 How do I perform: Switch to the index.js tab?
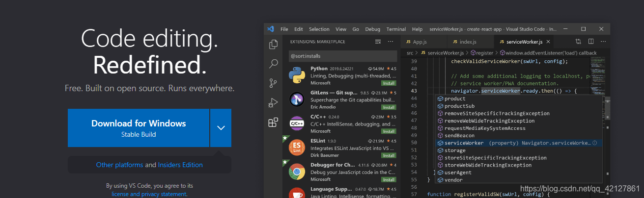pyautogui.click(x=470, y=42)
